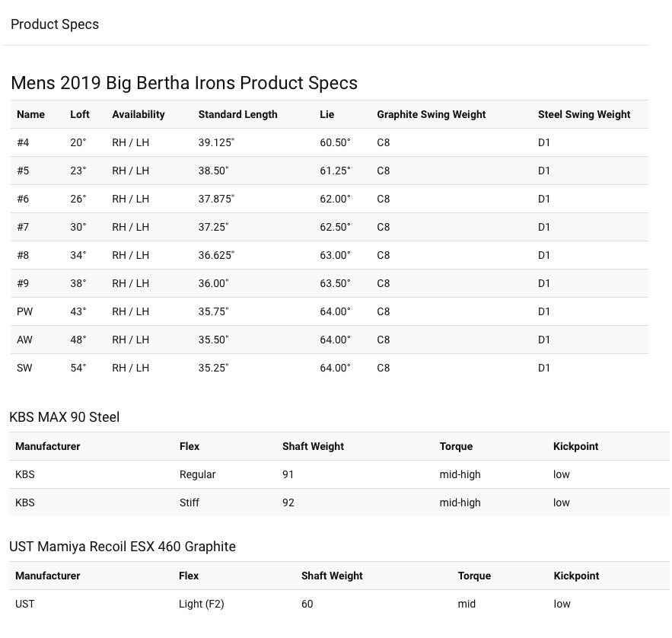Select the UST manufacturer cell
Viewport: 672px width, 638px height.
(25, 605)
